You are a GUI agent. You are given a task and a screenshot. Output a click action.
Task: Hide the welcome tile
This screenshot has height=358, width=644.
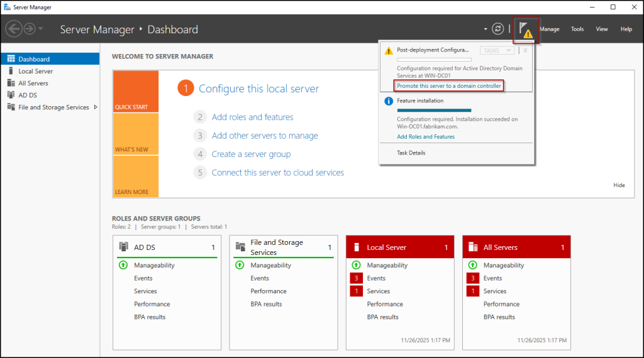click(619, 185)
